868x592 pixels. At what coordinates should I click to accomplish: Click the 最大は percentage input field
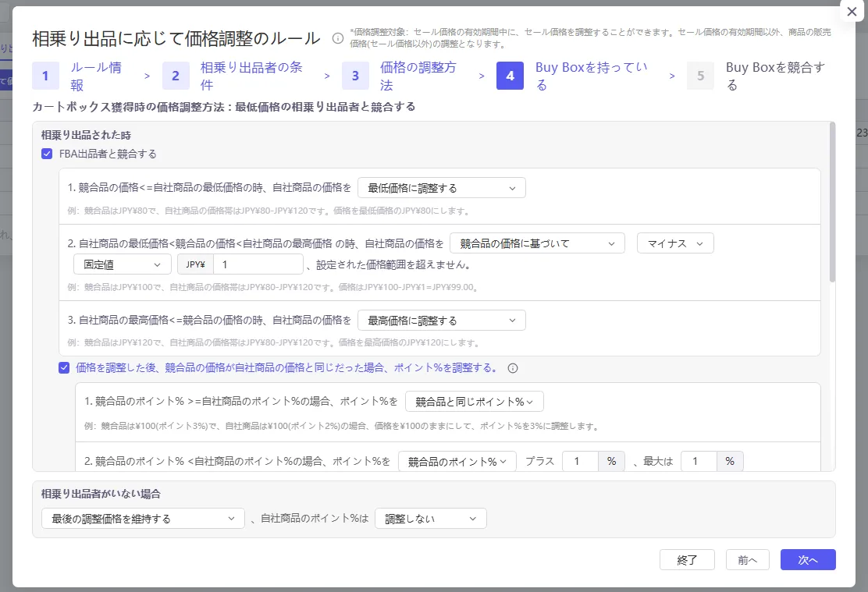pos(699,462)
